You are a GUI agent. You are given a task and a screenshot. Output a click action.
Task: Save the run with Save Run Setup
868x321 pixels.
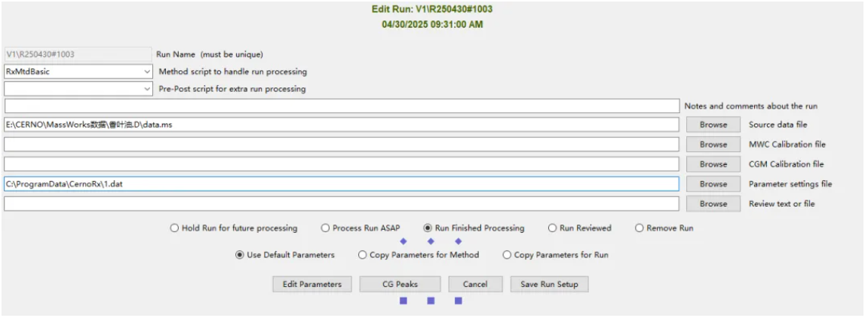click(549, 284)
